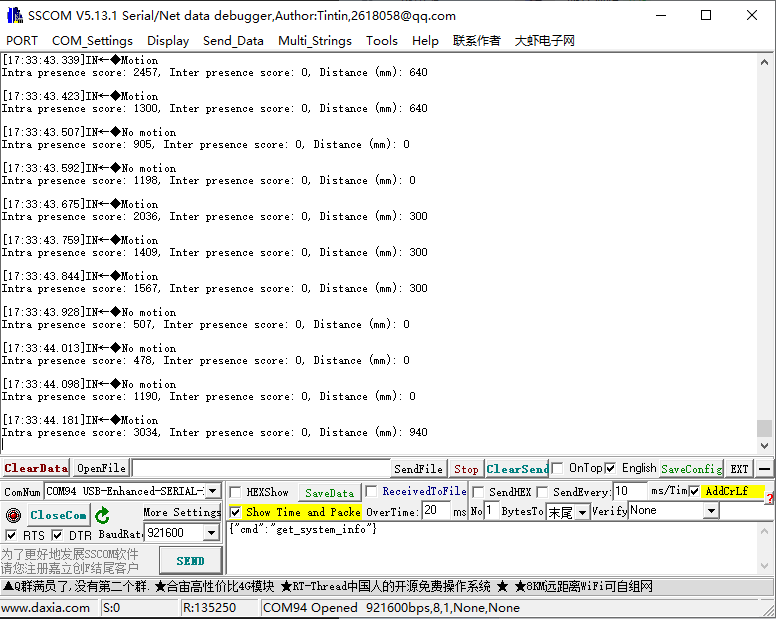Expand the ComNum port dropdown
Viewport: 776px width, 619px height.
pos(212,491)
